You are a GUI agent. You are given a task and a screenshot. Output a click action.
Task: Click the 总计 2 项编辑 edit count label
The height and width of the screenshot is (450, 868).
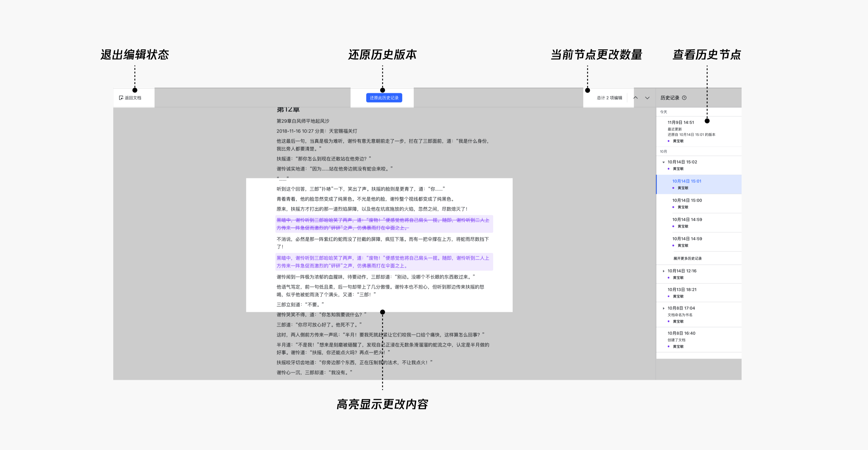(609, 98)
